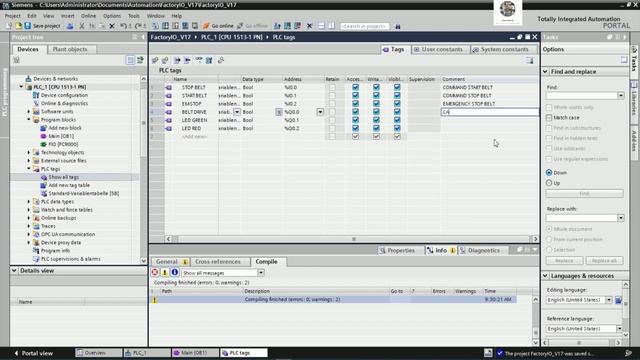Open the Editing language dropdown
Screen dimensions: 640x360
tap(609, 300)
